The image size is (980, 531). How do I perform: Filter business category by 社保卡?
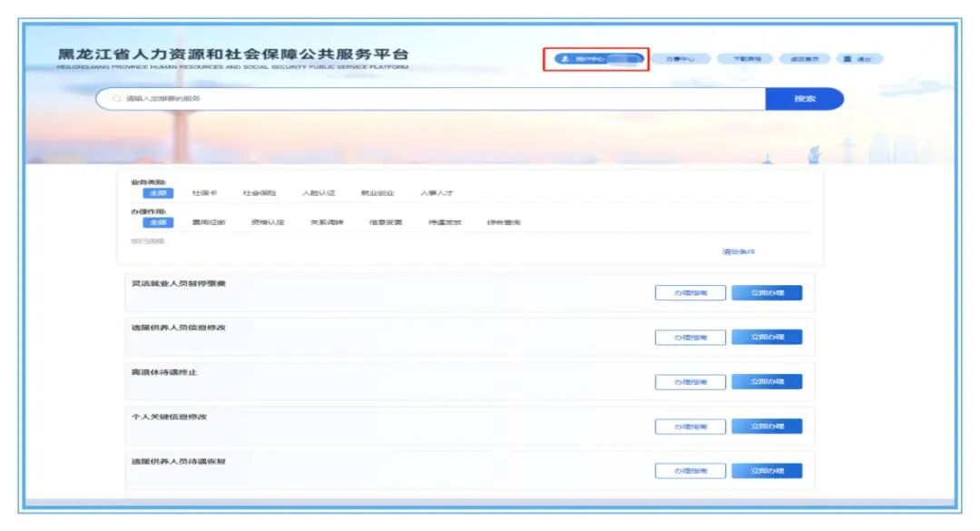coord(204,193)
